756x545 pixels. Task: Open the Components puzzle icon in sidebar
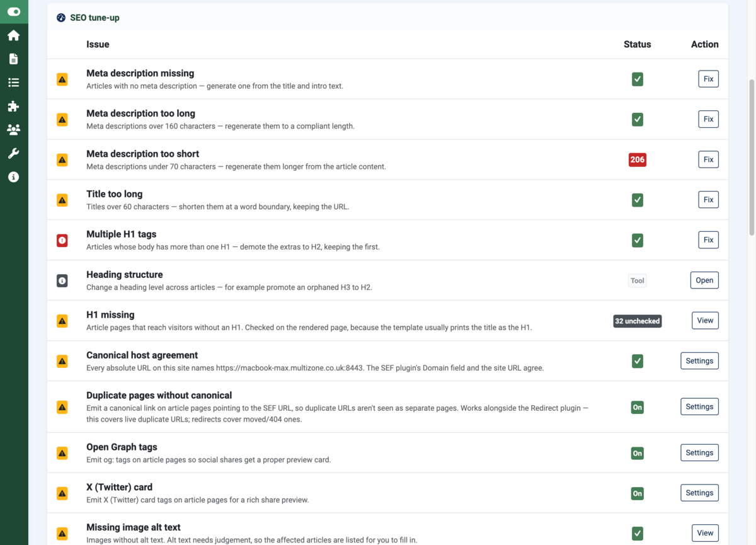(14, 106)
